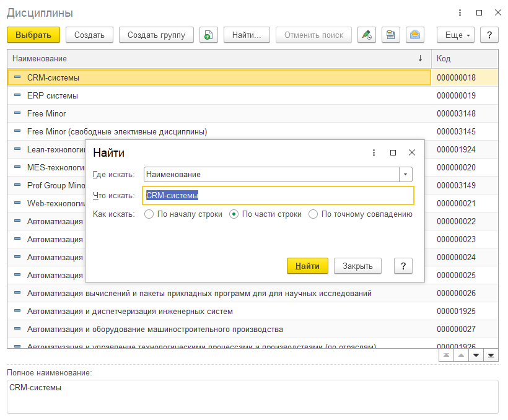The width and height of the screenshot is (508, 420).
Task: Click the Наименование column sort arrow
Action: [420, 58]
